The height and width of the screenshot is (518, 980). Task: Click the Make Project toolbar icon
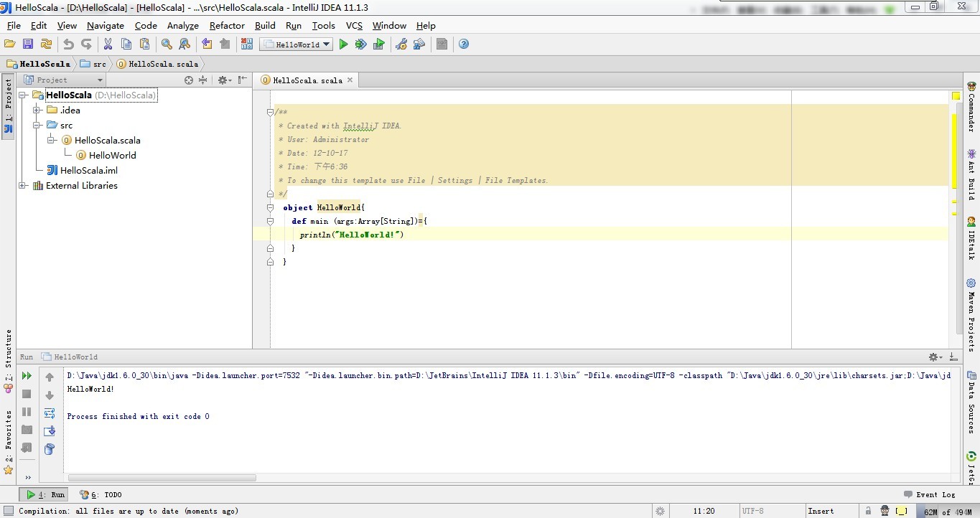(246, 44)
